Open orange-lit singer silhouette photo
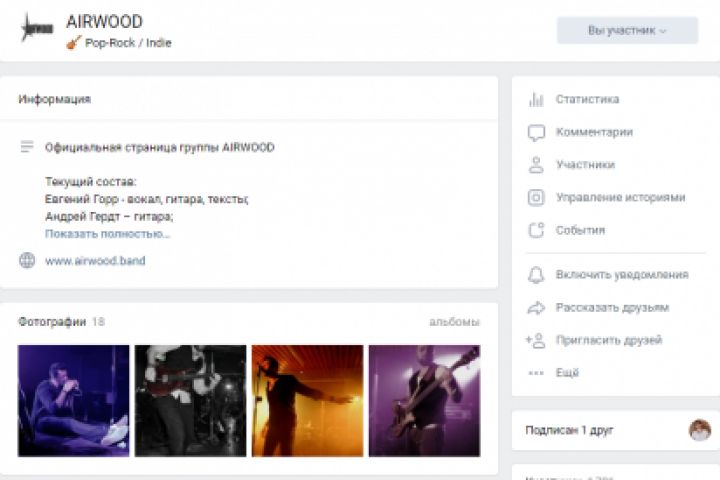720x480 pixels. [x=308, y=401]
